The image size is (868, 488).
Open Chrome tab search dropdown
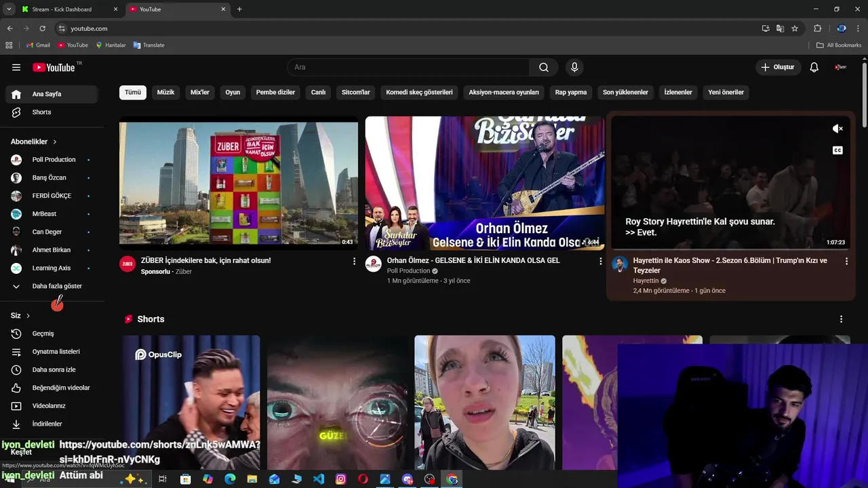(9, 9)
